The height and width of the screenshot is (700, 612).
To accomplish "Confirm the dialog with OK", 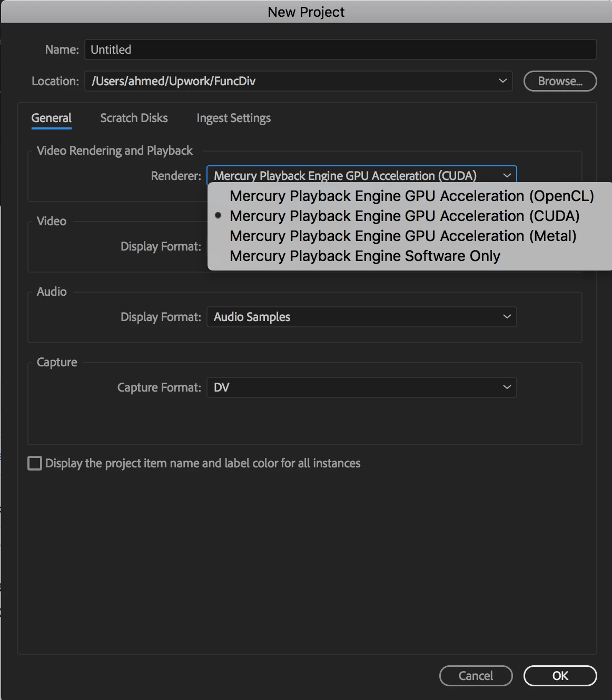I will click(x=560, y=676).
